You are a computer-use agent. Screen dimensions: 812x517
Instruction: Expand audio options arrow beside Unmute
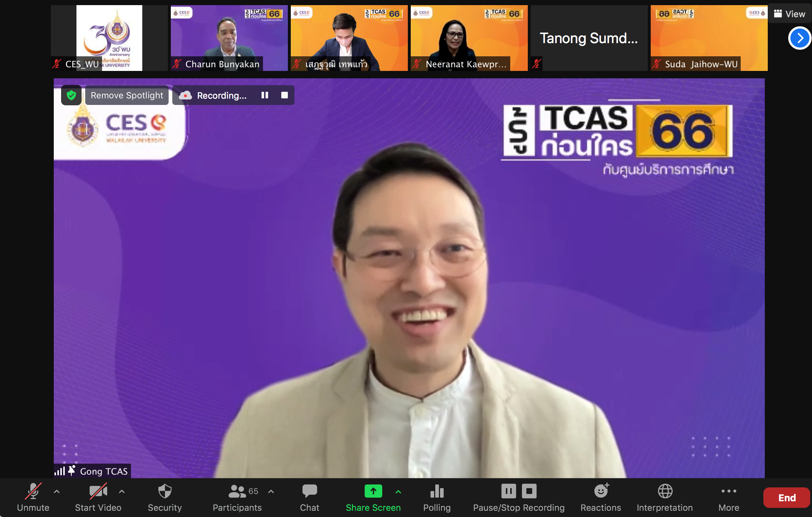tap(57, 492)
